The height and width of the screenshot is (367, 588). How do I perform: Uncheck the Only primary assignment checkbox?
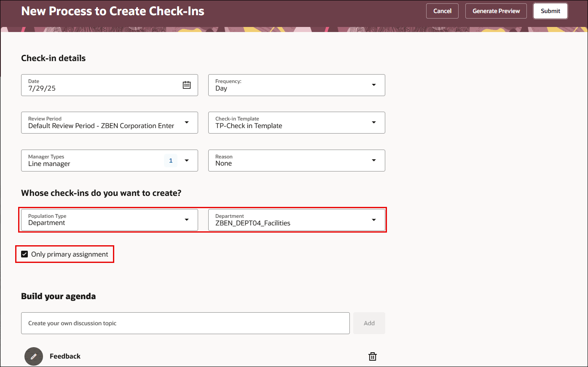click(x=24, y=254)
